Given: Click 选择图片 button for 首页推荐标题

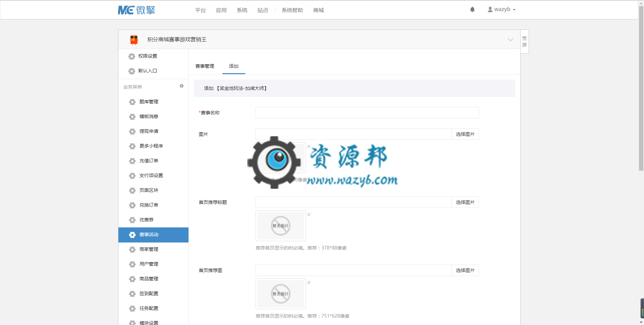Looking at the screenshot, I should pos(465,202).
